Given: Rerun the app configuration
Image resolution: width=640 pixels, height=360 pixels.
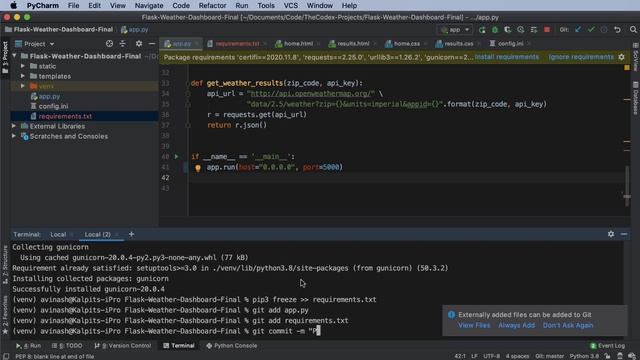Looking at the screenshot, I should click(482, 30).
